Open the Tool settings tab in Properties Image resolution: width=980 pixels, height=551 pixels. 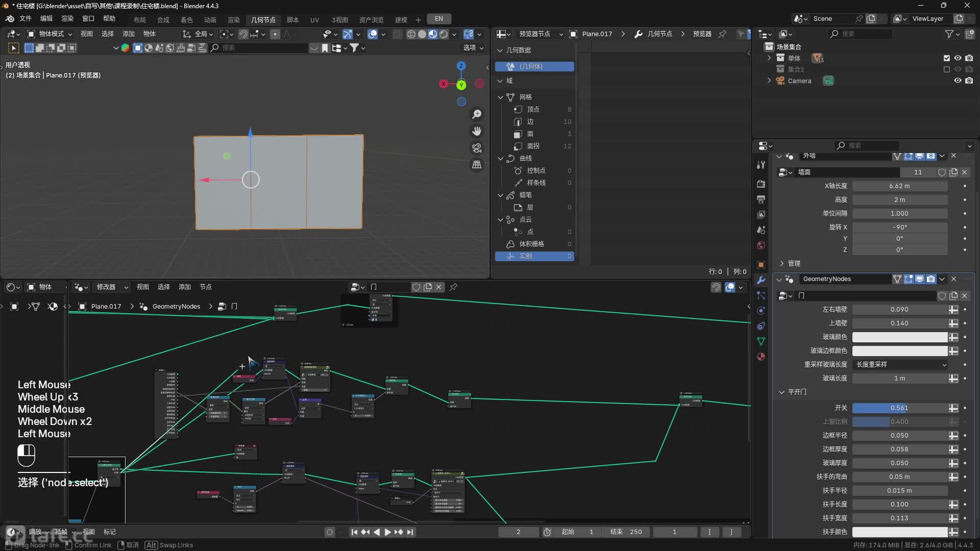[x=761, y=165]
